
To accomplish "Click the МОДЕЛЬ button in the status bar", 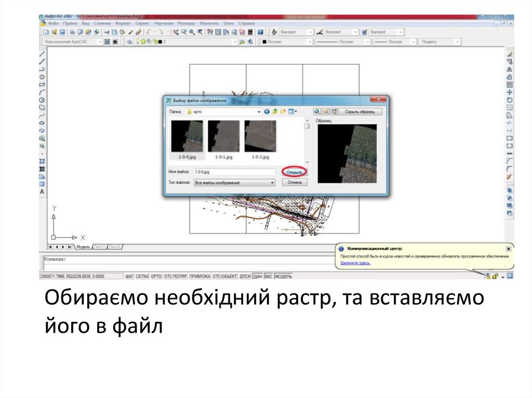I will pyautogui.click(x=283, y=276).
